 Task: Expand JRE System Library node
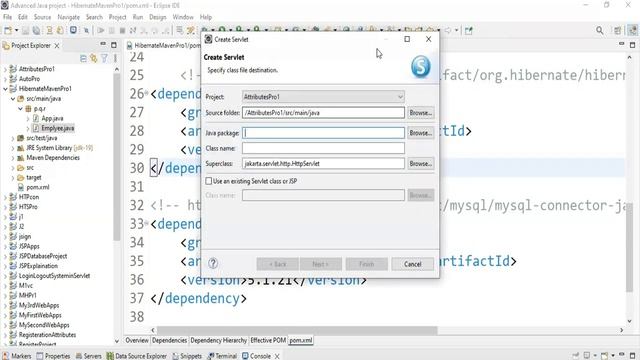point(13,148)
